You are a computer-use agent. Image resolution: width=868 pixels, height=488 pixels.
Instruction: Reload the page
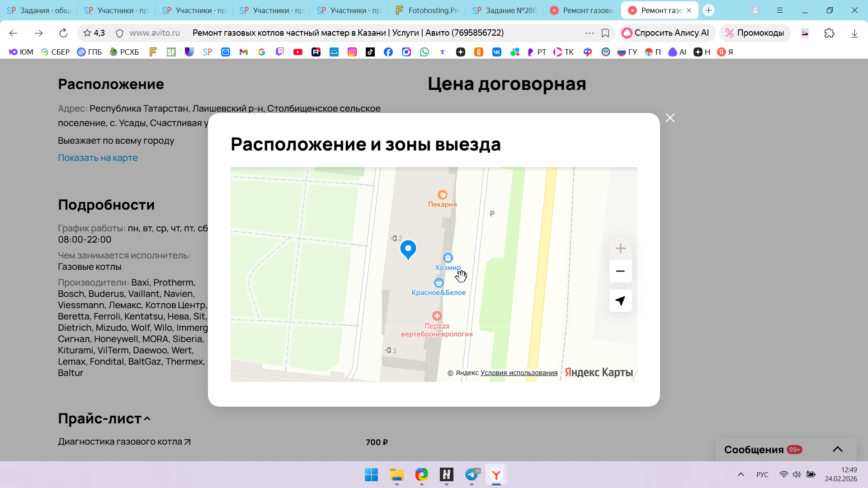63,33
